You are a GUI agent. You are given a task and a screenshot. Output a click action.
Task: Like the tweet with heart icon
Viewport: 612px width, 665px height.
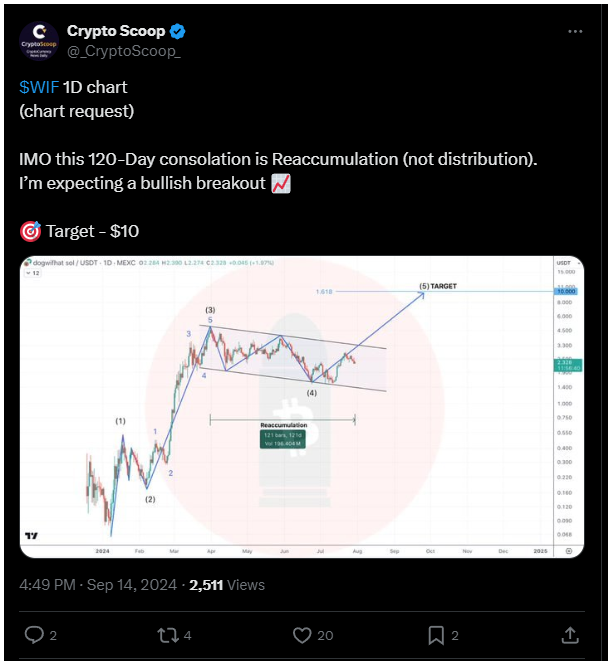pos(302,635)
